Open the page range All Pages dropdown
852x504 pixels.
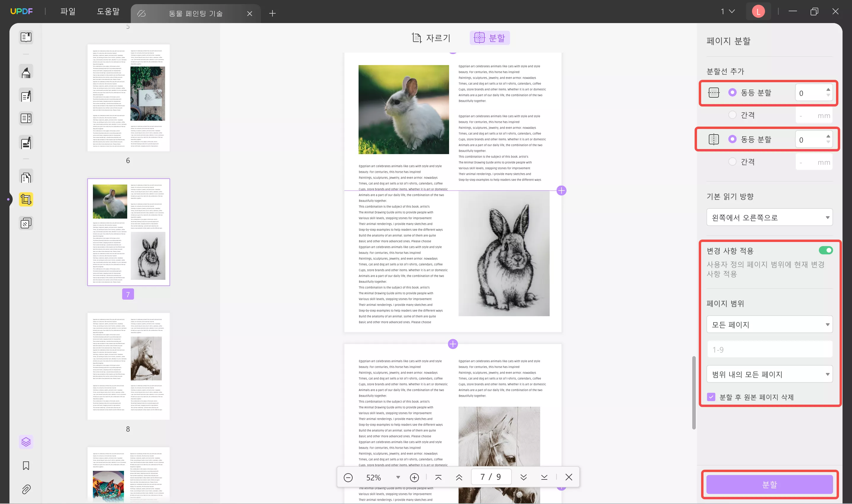[x=769, y=324]
